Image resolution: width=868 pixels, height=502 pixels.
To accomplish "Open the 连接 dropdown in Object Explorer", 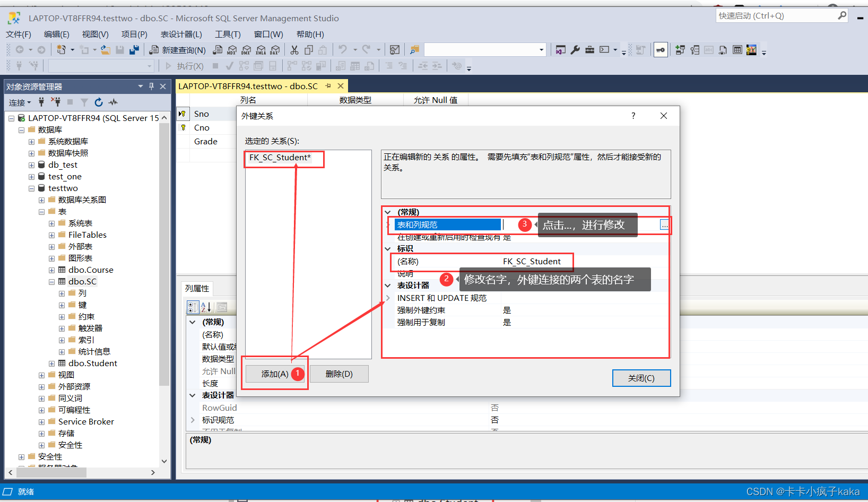I will coord(20,102).
